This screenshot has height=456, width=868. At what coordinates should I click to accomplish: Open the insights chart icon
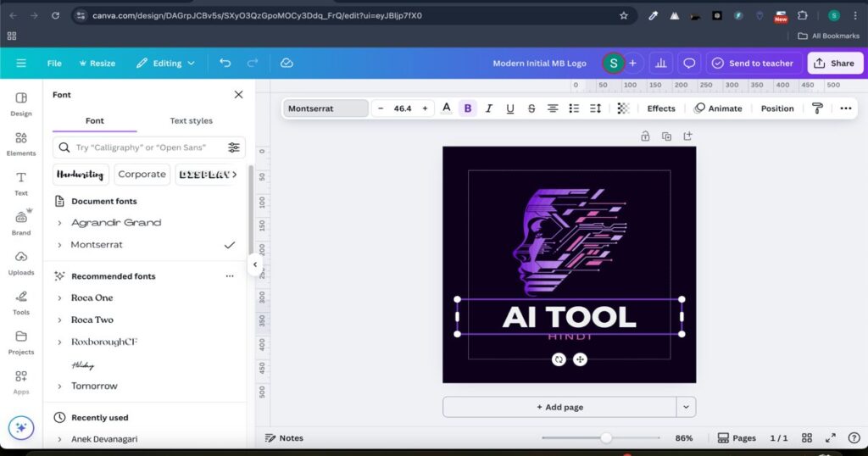(x=661, y=63)
